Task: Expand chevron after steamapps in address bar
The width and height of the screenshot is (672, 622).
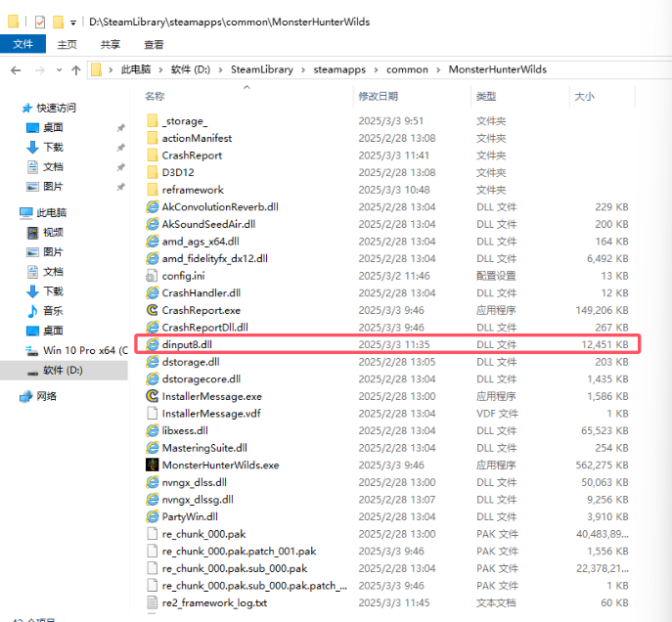Action: click(377, 70)
